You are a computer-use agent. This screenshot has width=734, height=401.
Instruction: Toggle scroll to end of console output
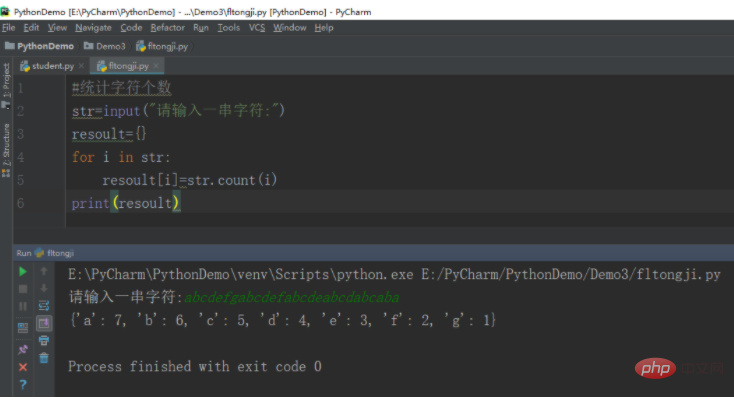click(x=44, y=323)
